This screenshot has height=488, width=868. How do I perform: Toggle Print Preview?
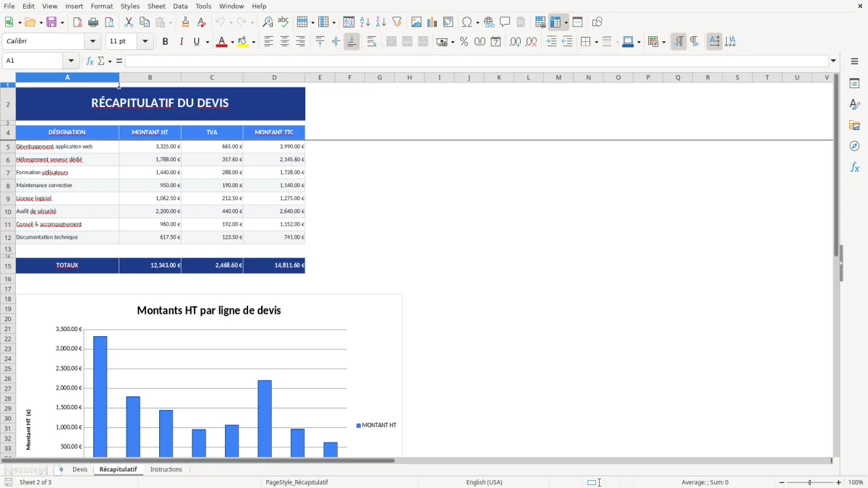pyautogui.click(x=109, y=22)
